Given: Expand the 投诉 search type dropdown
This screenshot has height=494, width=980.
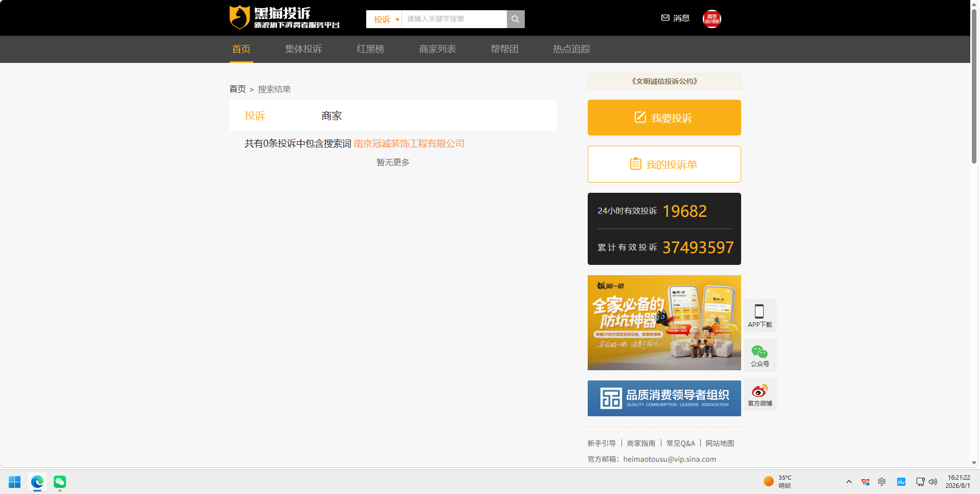Looking at the screenshot, I should [x=385, y=19].
